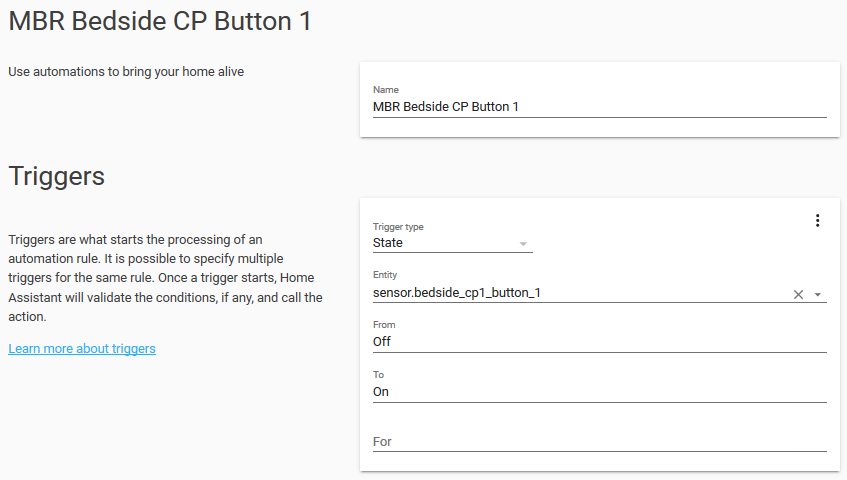Click the To field containing On
The image size is (847, 480).
[x=598, y=391]
